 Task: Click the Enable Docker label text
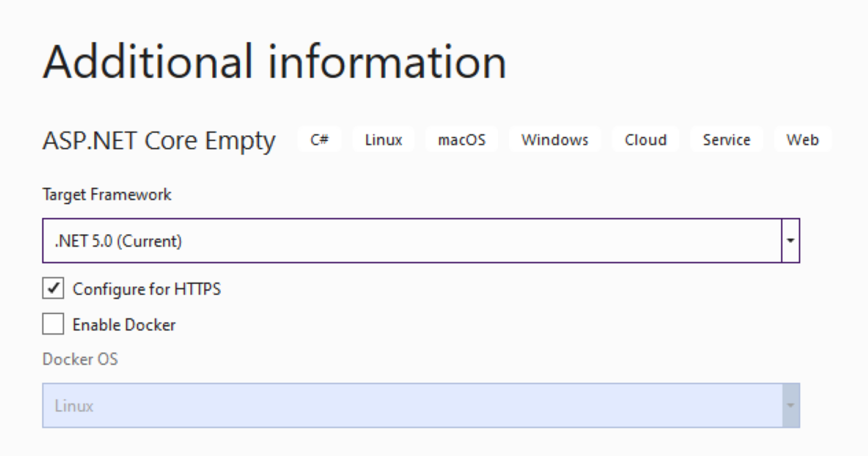[x=124, y=325]
